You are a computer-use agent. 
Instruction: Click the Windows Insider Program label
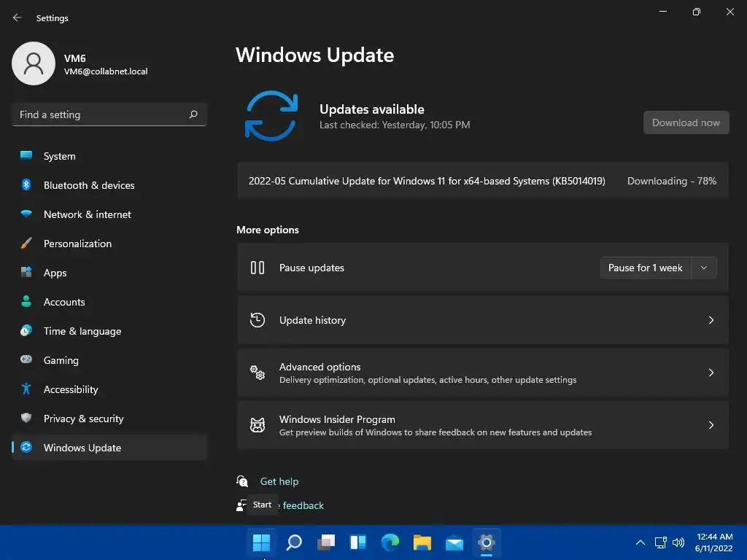[337, 419]
